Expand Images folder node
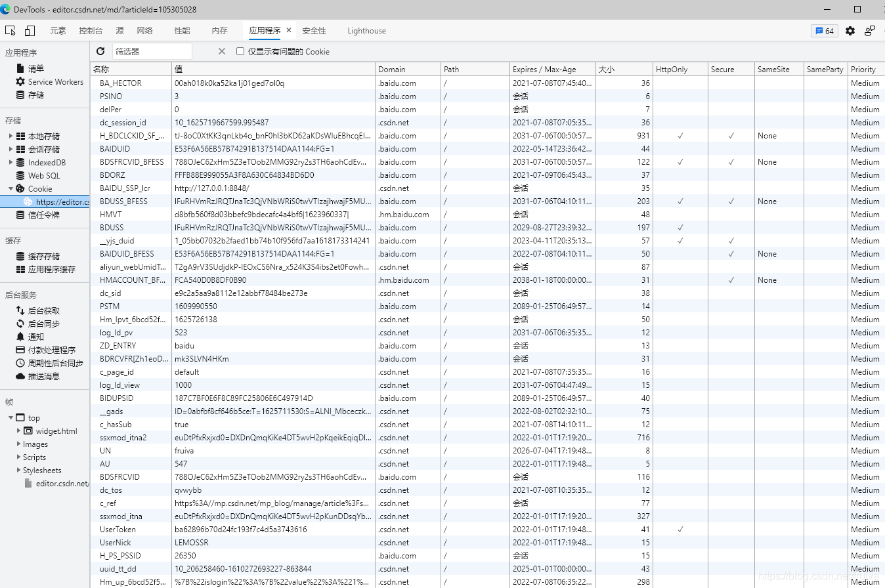This screenshot has width=885, height=588. point(19,444)
